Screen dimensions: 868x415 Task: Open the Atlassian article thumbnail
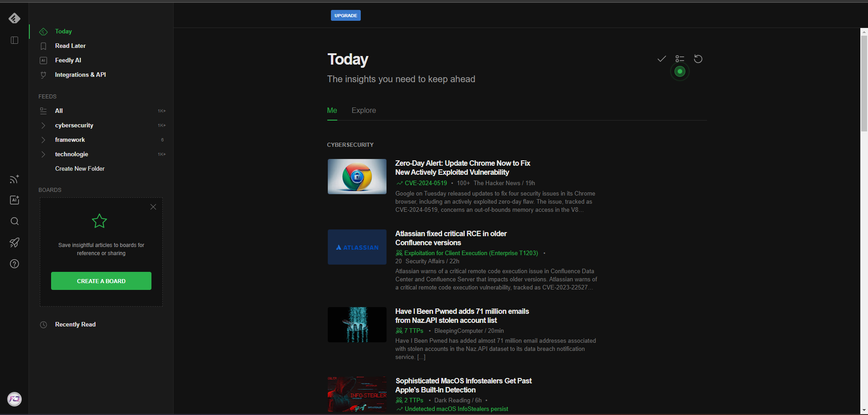tap(357, 247)
